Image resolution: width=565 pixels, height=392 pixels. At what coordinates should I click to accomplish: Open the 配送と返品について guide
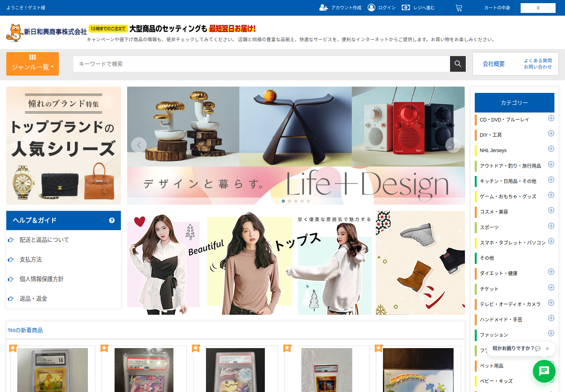point(44,240)
